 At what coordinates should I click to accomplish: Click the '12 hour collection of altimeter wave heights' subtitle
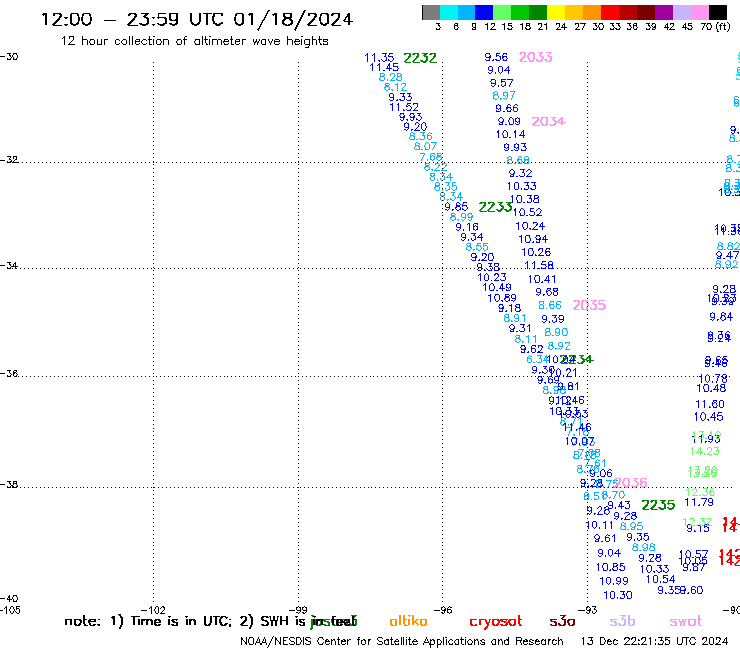coord(194,41)
